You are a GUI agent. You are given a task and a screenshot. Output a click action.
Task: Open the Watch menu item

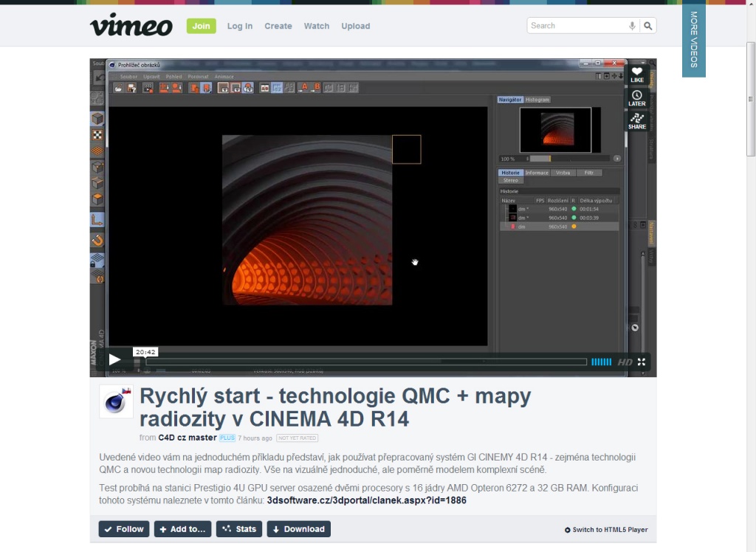(316, 26)
